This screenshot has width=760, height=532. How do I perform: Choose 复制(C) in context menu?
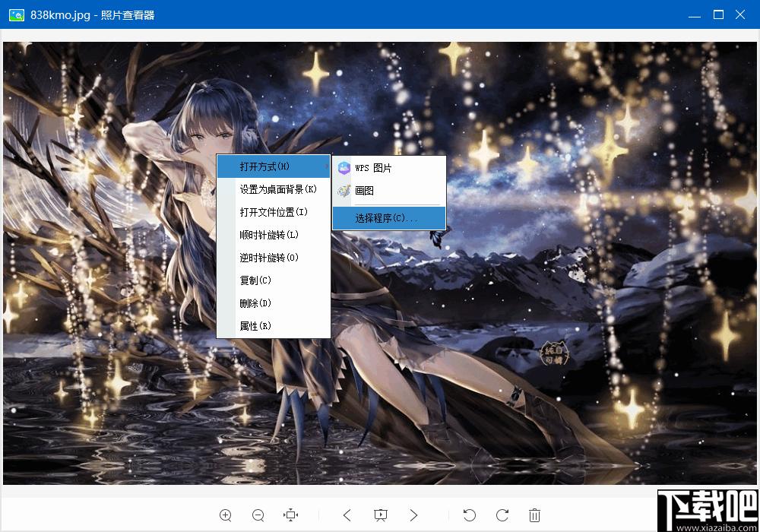tap(274, 280)
